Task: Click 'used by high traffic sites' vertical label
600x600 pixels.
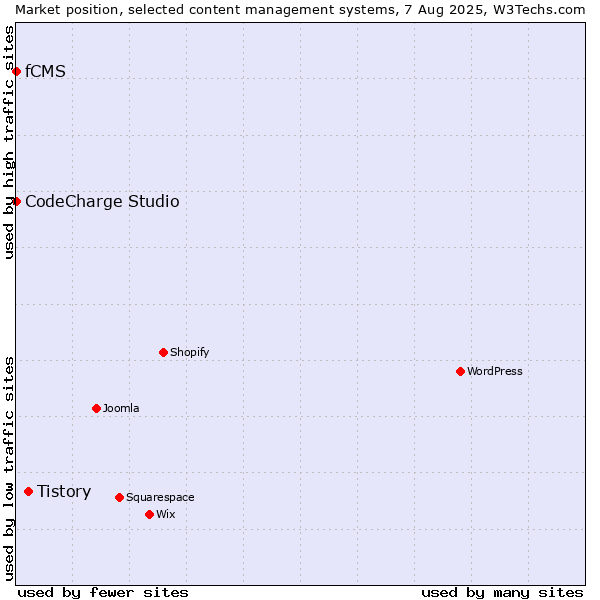Action: tap(9, 142)
